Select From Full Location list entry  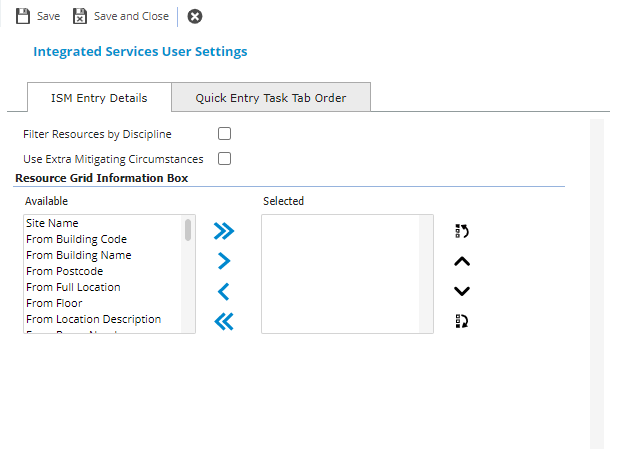click(73, 287)
